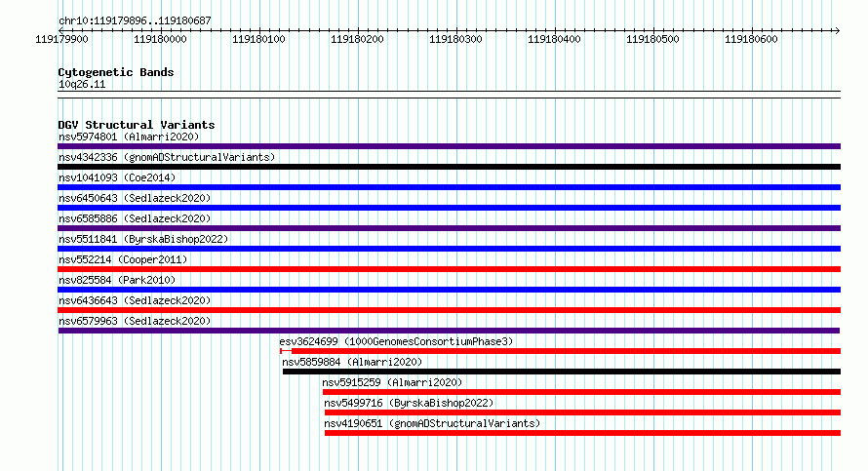This screenshot has width=868, height=471.
Task: Select the red nsv4190651 variant bar
Action: [x=582, y=433]
